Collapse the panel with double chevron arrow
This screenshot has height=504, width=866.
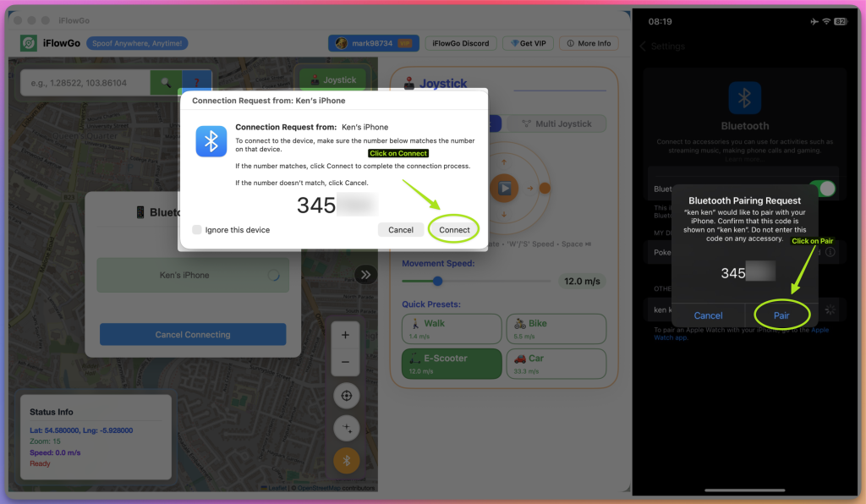point(365,274)
